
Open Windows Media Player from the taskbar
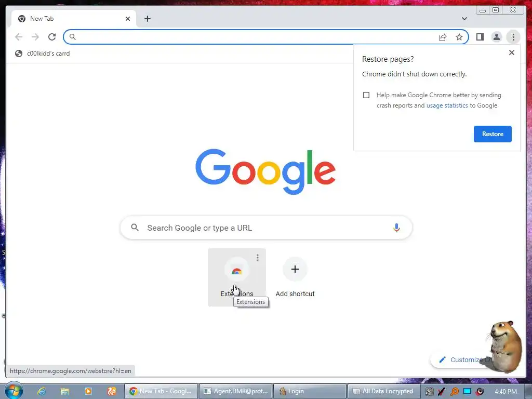click(88, 391)
